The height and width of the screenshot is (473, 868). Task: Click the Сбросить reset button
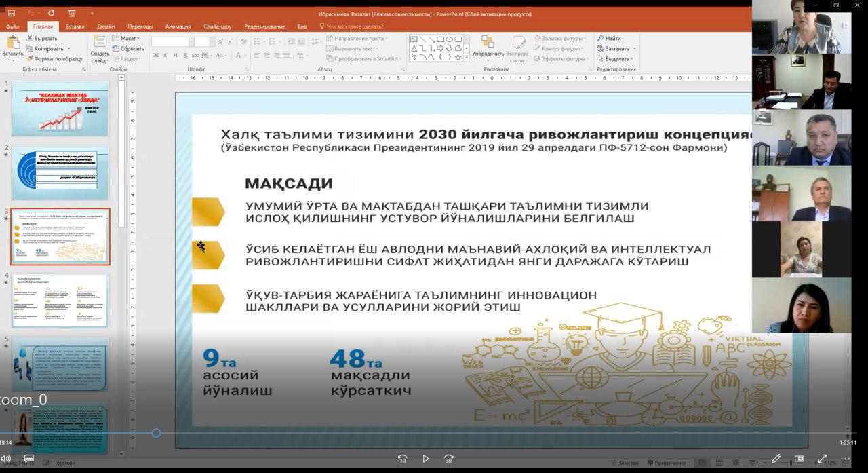[128, 49]
